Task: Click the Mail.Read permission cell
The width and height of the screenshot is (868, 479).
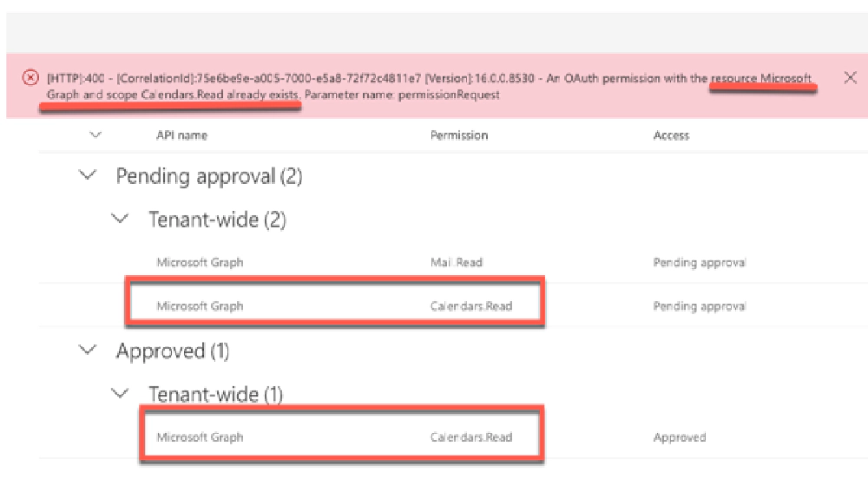Action: pos(457,262)
